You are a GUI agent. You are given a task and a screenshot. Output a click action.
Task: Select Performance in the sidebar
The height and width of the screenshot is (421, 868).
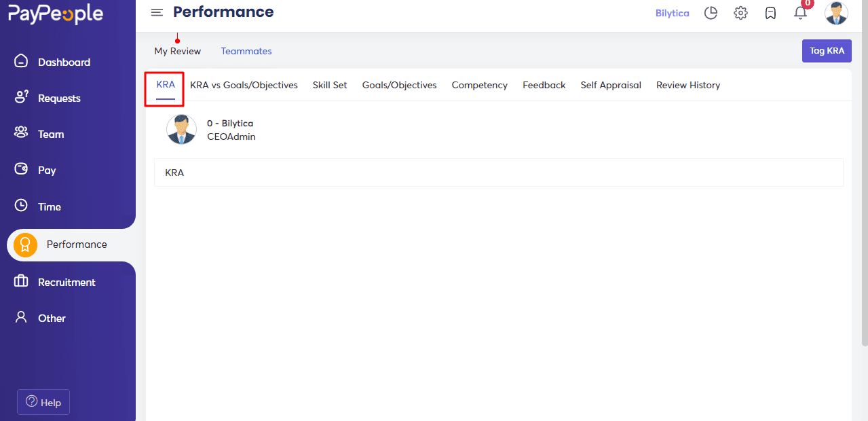coord(77,244)
